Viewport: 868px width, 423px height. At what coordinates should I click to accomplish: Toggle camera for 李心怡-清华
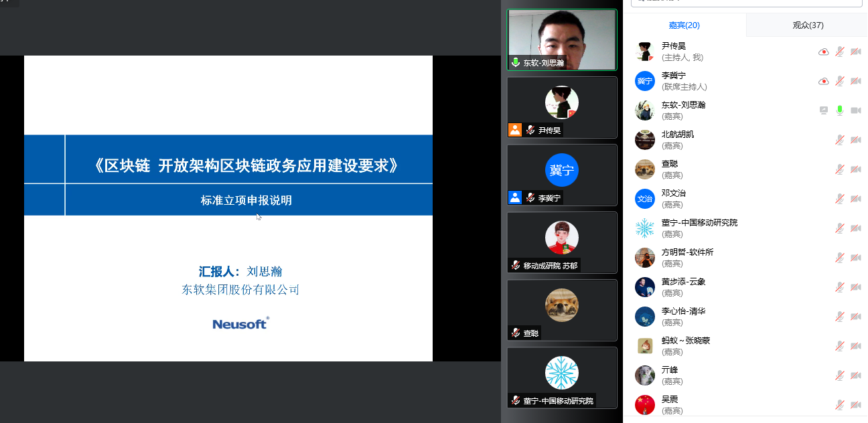click(855, 317)
